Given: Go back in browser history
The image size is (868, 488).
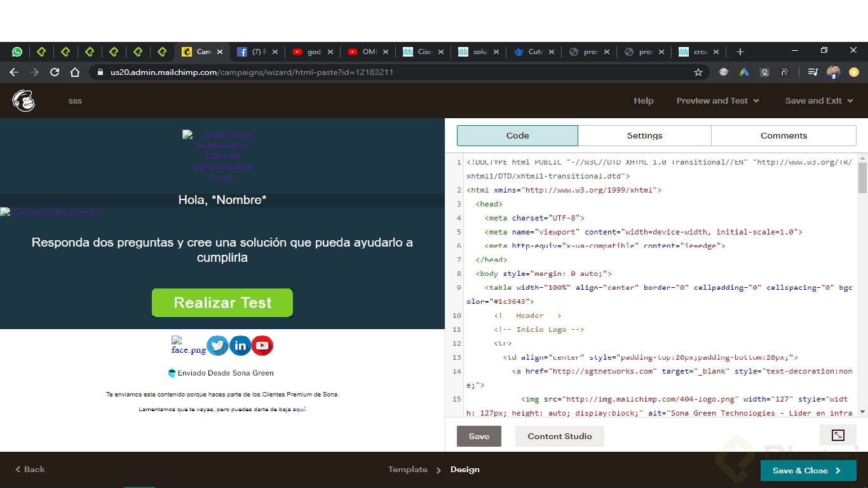Looking at the screenshot, I should (x=14, y=72).
